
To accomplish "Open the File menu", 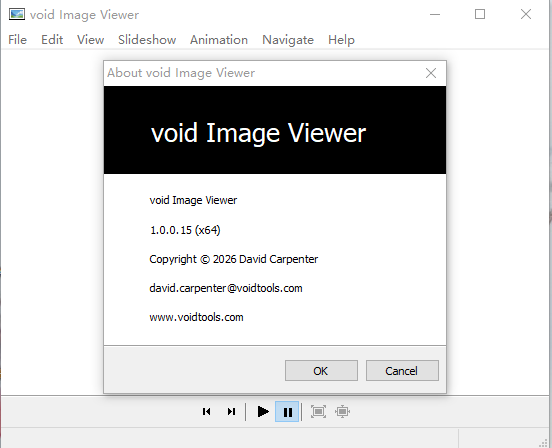I will (17, 40).
